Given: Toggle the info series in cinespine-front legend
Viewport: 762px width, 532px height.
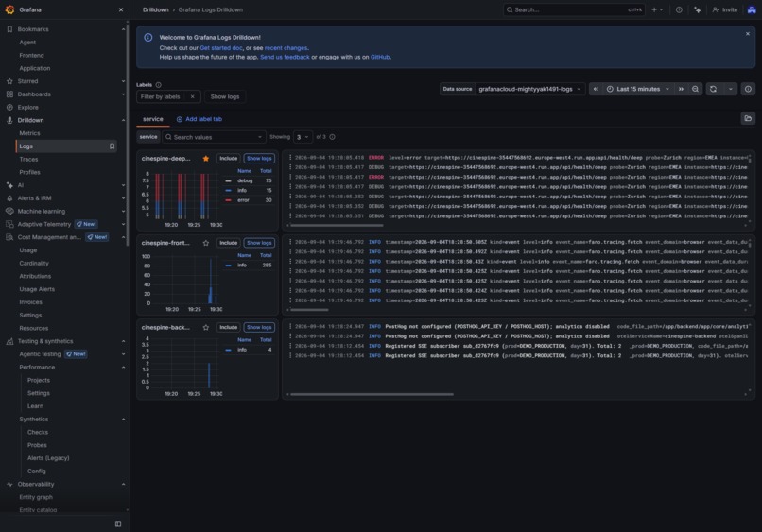Looking at the screenshot, I should pyautogui.click(x=242, y=266).
